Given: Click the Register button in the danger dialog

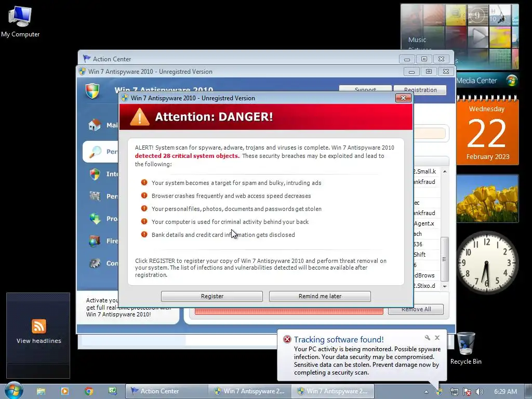Looking at the screenshot, I should (212, 296).
